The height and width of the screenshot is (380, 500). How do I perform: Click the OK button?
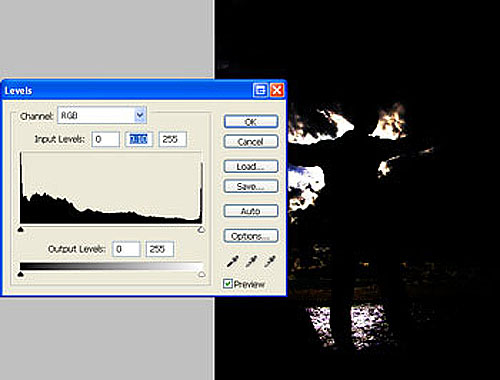pos(251,122)
